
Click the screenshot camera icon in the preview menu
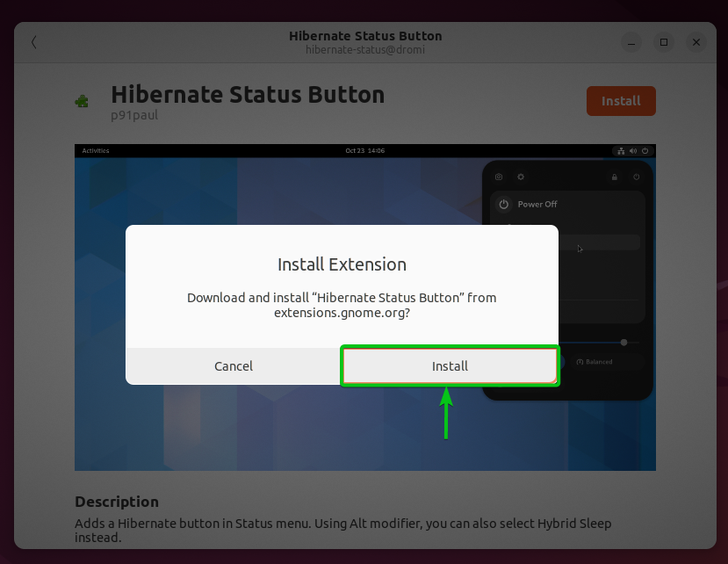[499, 177]
